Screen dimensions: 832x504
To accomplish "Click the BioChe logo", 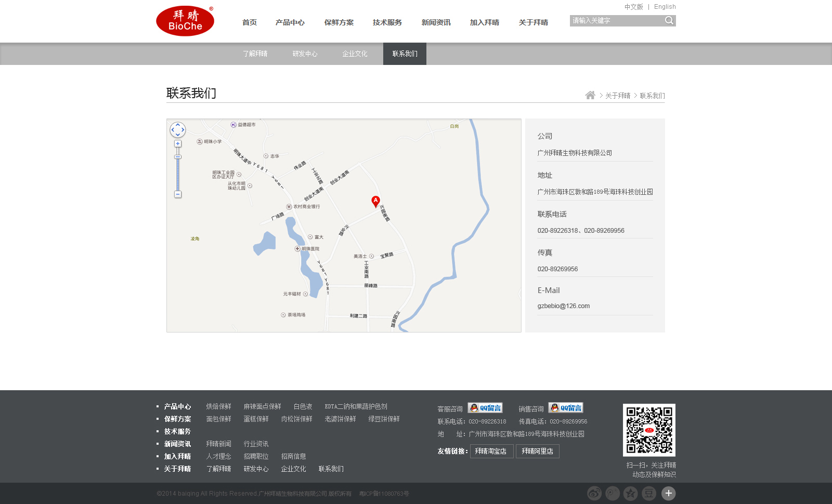I will click(x=185, y=21).
